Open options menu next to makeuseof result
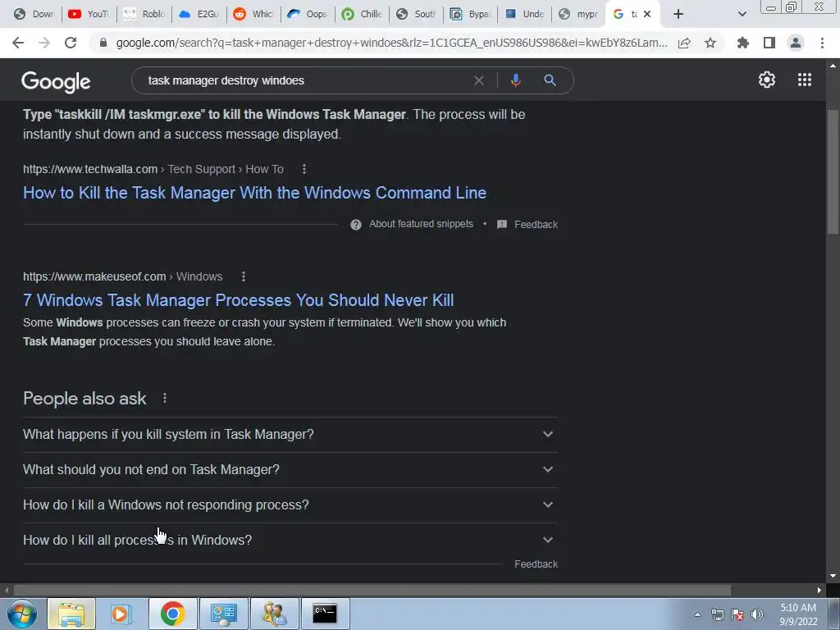 [x=244, y=276]
